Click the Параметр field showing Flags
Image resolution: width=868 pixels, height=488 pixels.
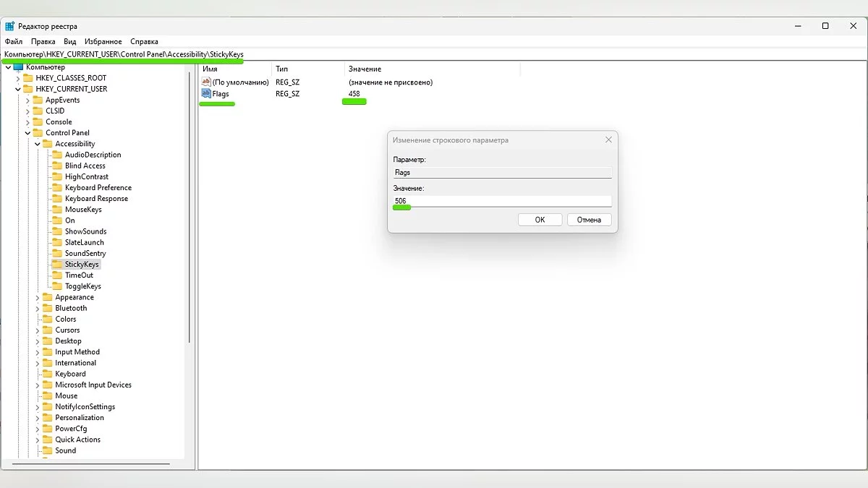pyautogui.click(x=502, y=172)
